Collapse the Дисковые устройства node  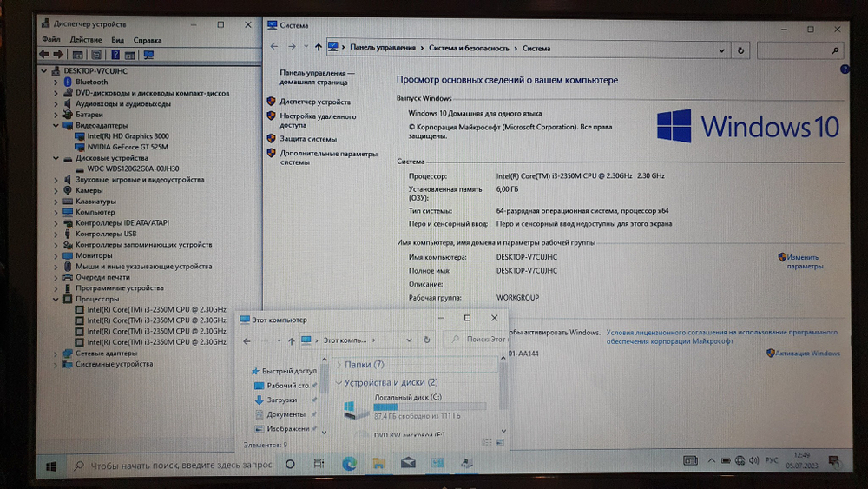(56, 158)
